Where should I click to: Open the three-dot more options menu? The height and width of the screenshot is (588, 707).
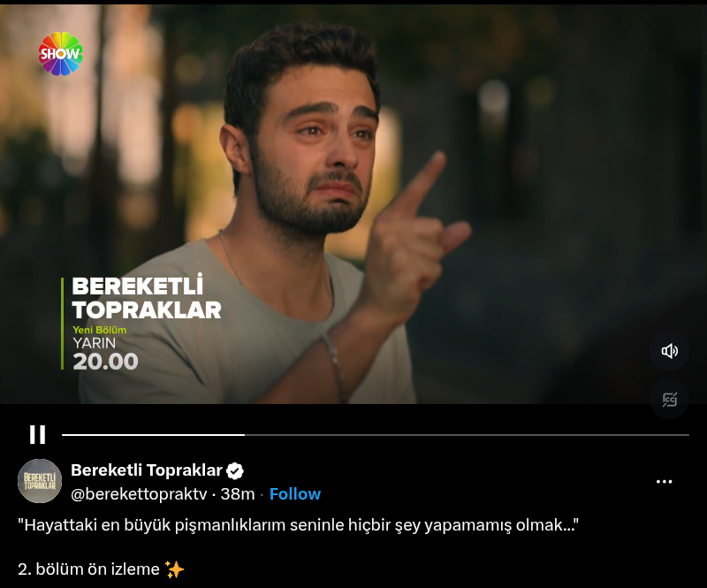665,482
